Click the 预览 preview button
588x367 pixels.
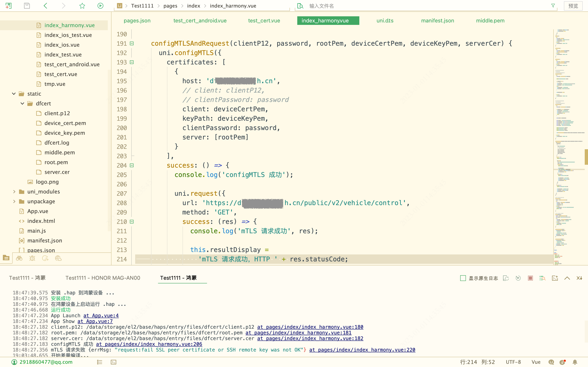(x=573, y=6)
